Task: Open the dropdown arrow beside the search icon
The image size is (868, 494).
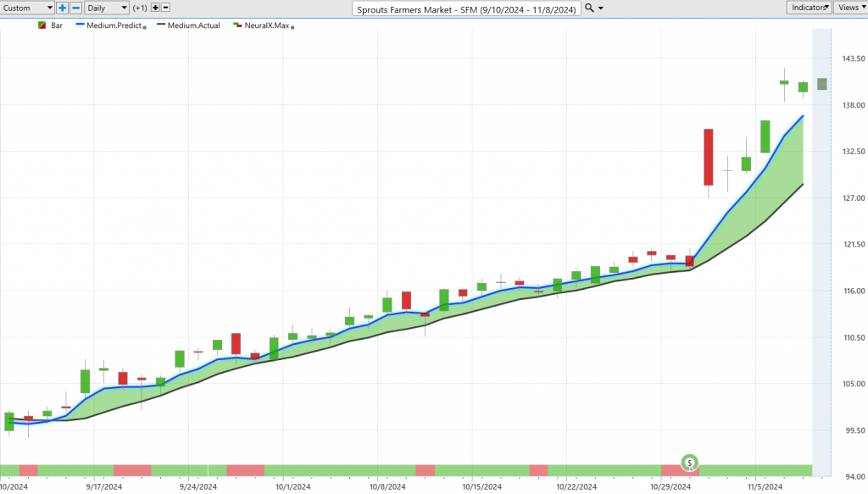Action: click(601, 8)
